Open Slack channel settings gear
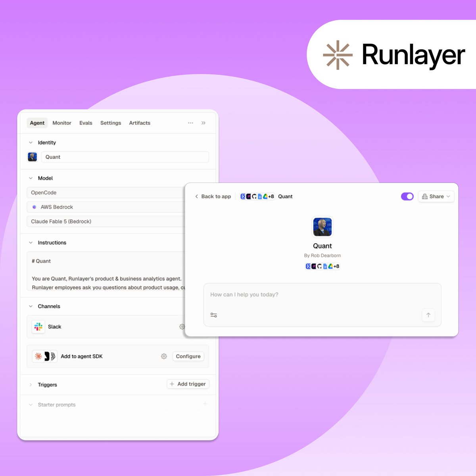The width and height of the screenshot is (476, 476). pyautogui.click(x=182, y=327)
